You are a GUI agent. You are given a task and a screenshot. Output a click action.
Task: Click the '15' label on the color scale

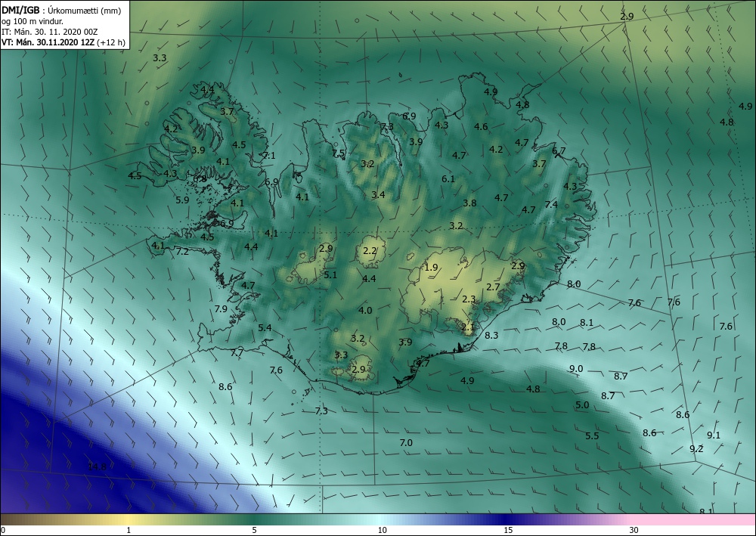pos(508,530)
